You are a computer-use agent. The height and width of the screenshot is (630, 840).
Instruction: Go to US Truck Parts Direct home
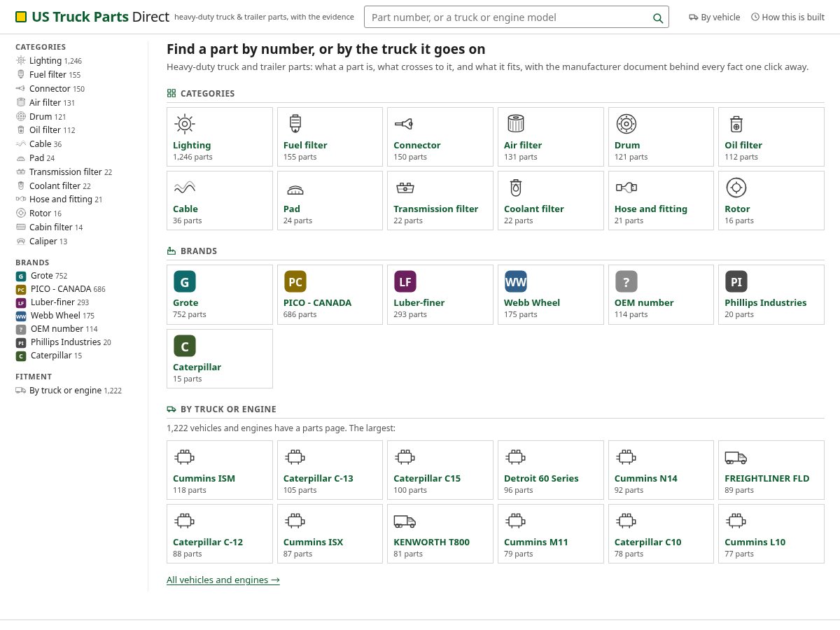92,17
